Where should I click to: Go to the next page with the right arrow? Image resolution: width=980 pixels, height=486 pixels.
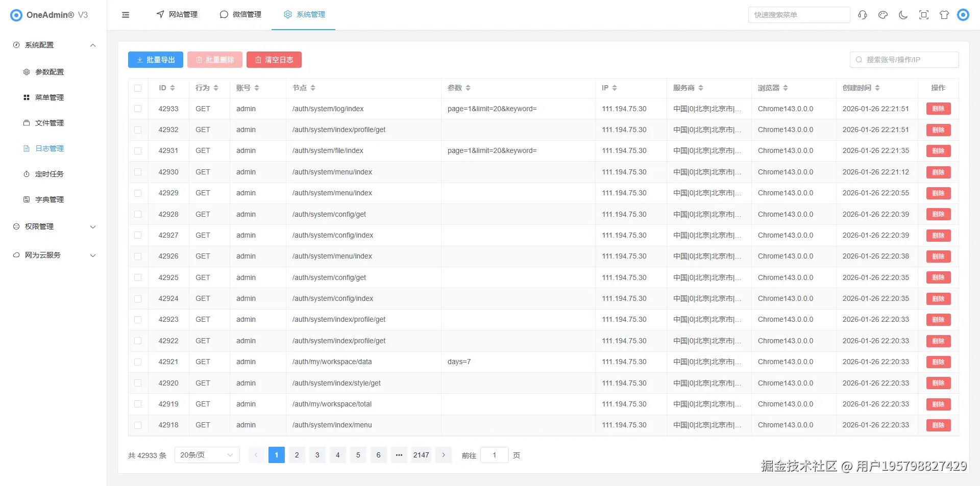coord(444,455)
